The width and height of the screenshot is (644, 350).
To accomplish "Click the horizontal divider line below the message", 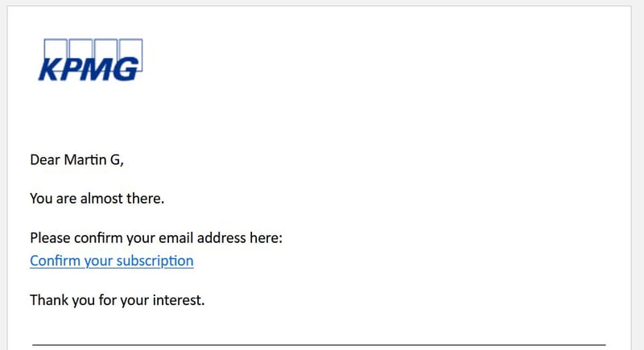I will (x=319, y=345).
